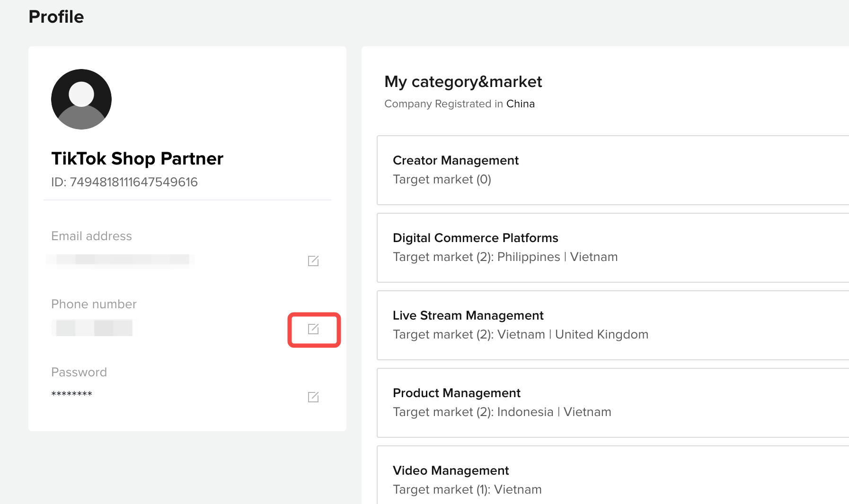This screenshot has height=504, width=849.
Task: Click 'Indonesia | Vietnam' target market text
Action: [x=554, y=412]
